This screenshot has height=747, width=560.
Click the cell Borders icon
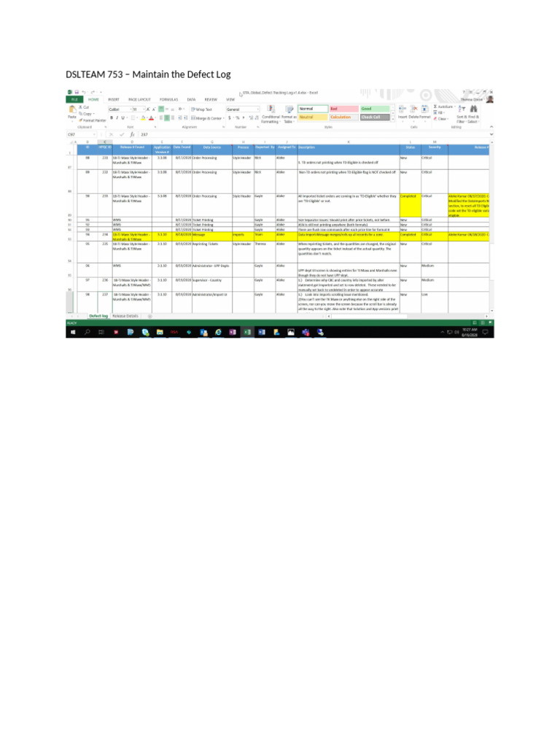click(133, 117)
